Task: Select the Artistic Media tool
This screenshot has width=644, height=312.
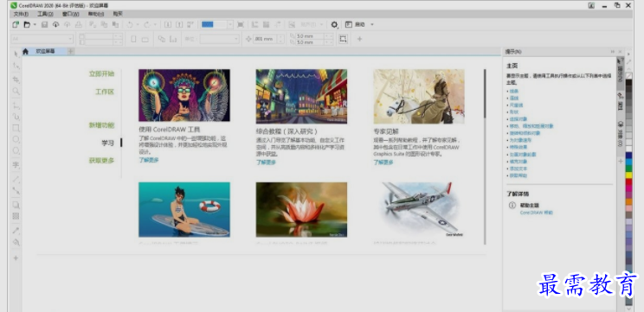Action: click(16, 117)
